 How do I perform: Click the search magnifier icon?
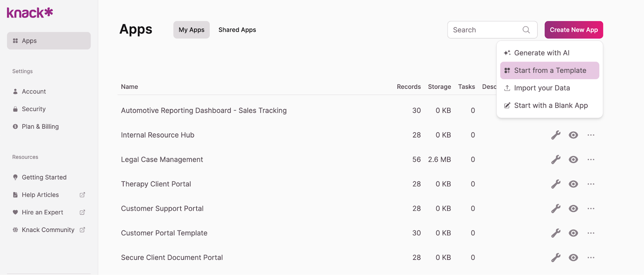[526, 30]
